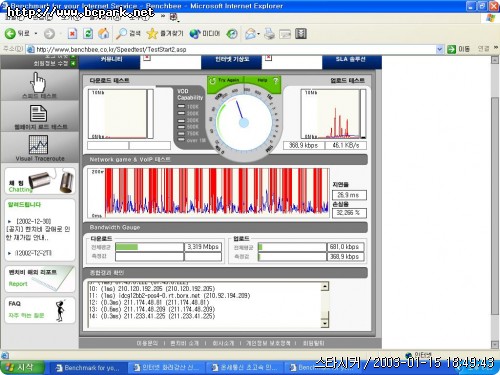
Task: Go to Home page icon
Action: coord(104,33)
